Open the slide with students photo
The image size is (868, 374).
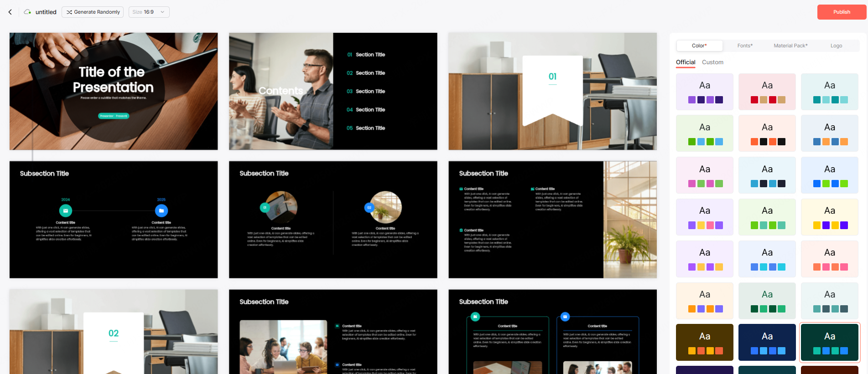tap(333, 332)
